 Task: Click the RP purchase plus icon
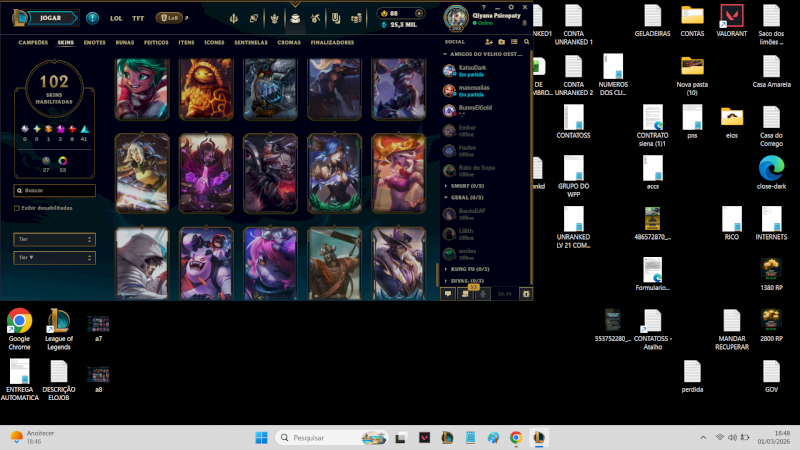(419, 13)
